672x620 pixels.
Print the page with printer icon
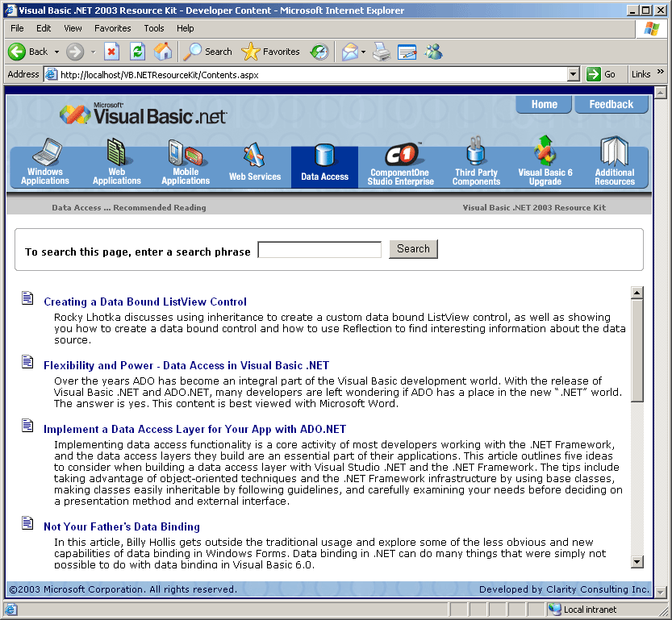(382, 52)
